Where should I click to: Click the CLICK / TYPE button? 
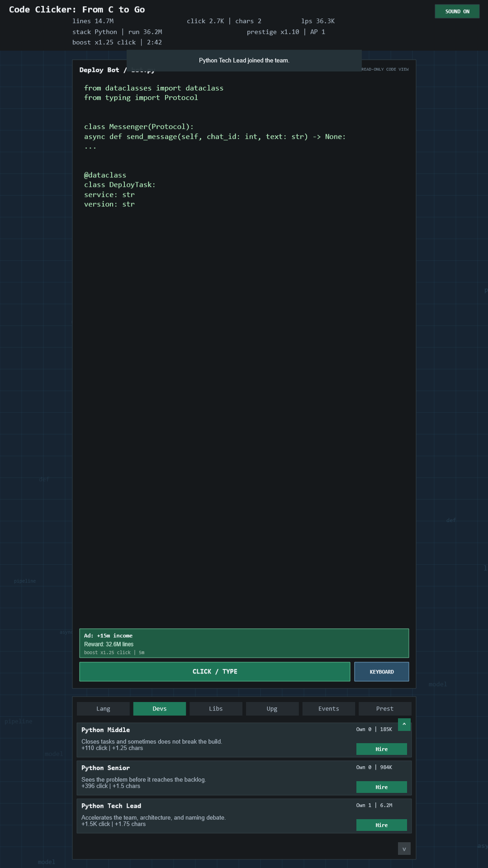click(215, 672)
